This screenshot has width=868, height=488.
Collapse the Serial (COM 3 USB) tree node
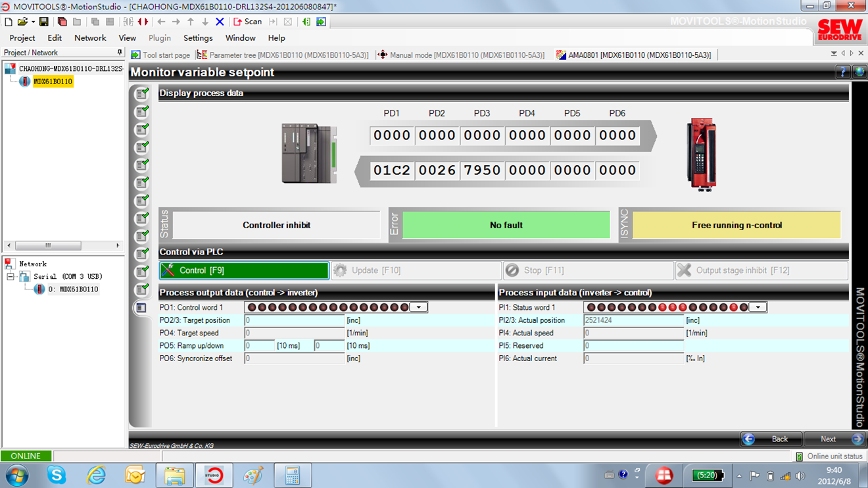coord(11,277)
